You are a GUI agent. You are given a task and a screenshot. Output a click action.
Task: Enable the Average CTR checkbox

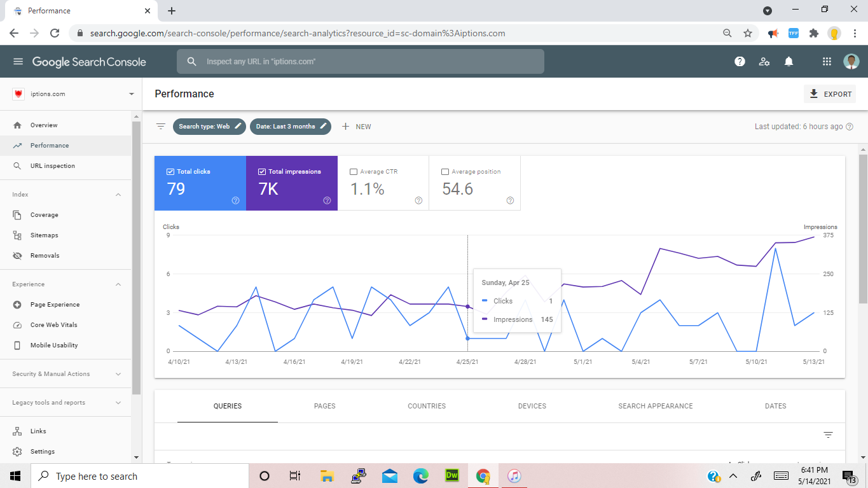click(354, 172)
